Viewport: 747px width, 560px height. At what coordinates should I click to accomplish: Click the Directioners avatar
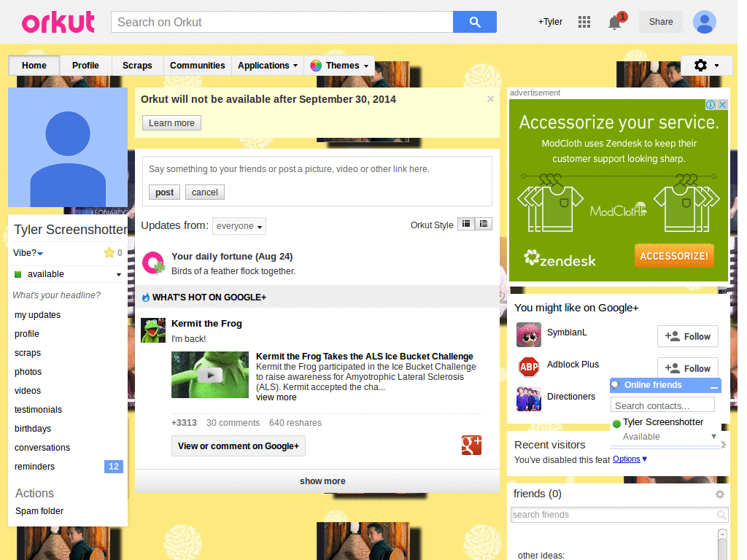click(529, 399)
